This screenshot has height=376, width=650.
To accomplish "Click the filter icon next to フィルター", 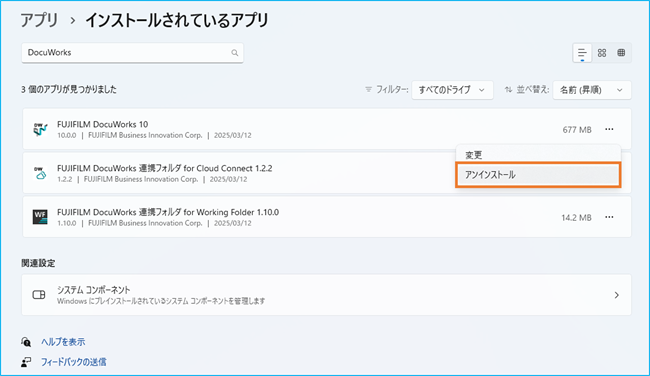I will coord(368,90).
